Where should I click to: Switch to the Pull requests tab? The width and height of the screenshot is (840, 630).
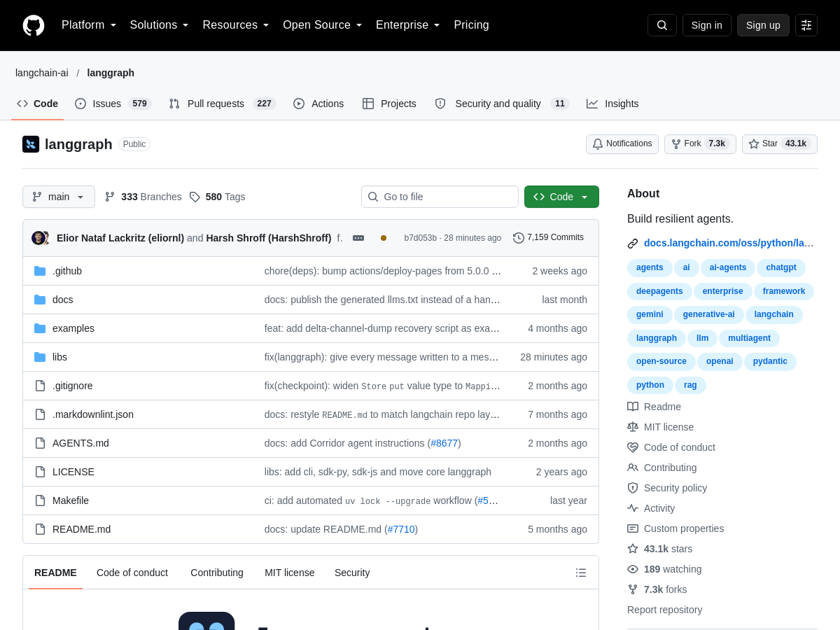pyautogui.click(x=223, y=104)
